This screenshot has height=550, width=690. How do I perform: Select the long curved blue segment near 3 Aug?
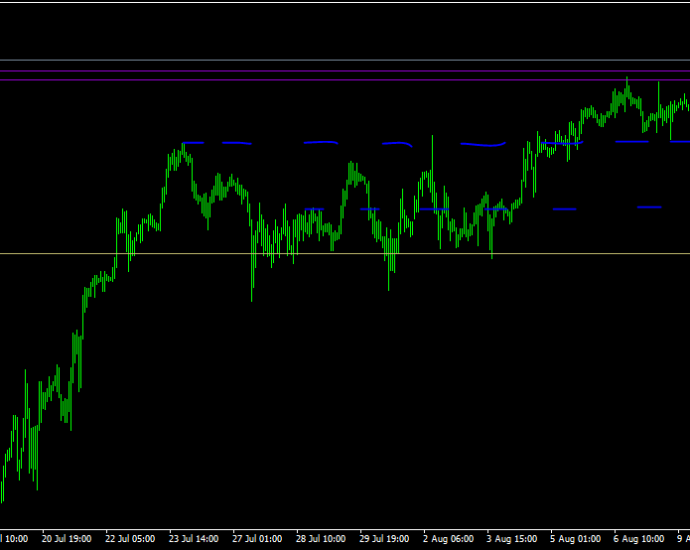[483, 144]
